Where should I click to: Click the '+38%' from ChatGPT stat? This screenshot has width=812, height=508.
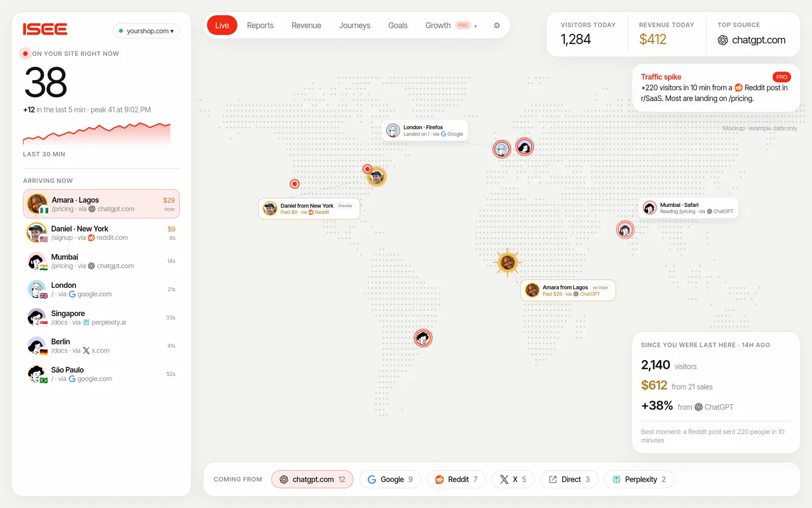[x=657, y=406]
